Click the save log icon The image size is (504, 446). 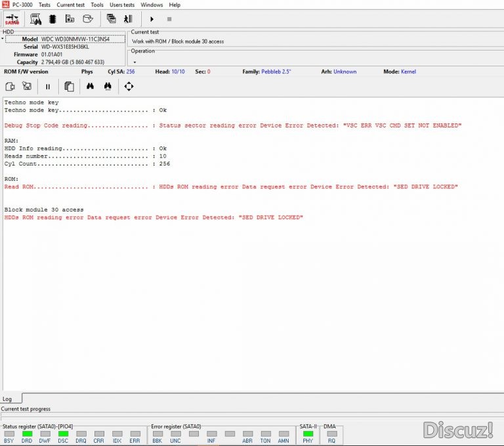27,86
